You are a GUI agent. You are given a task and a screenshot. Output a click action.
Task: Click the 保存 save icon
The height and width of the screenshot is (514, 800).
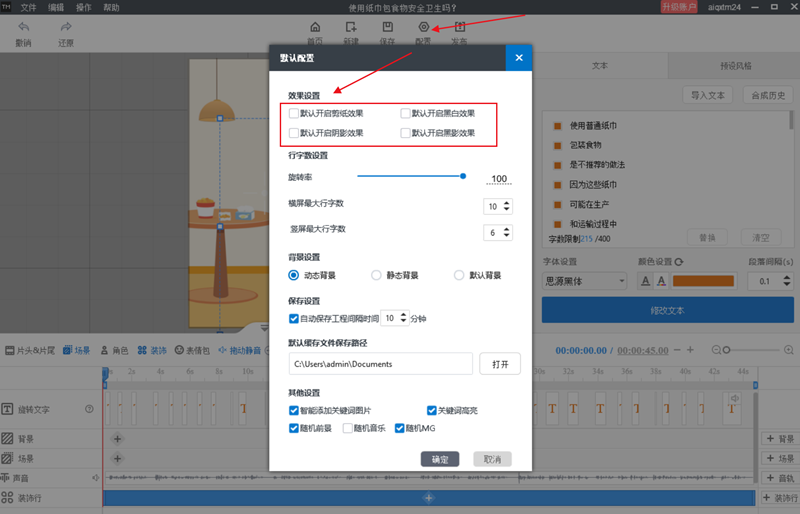pyautogui.click(x=387, y=28)
